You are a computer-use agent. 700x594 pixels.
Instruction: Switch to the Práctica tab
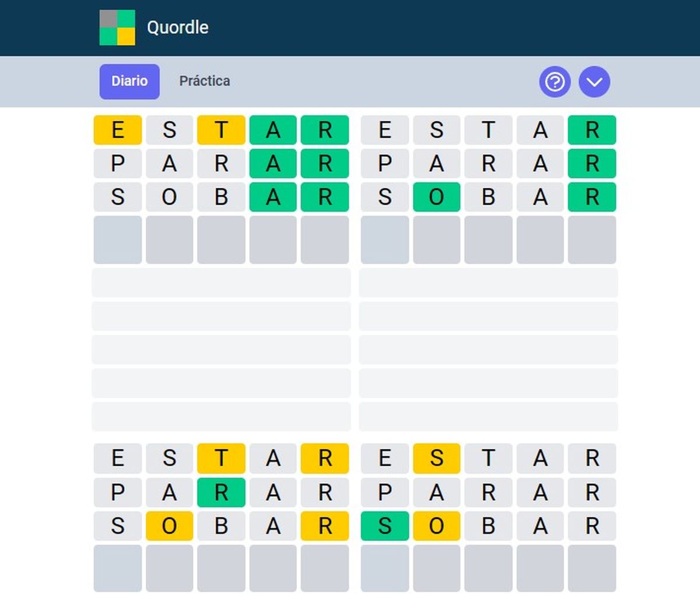204,81
